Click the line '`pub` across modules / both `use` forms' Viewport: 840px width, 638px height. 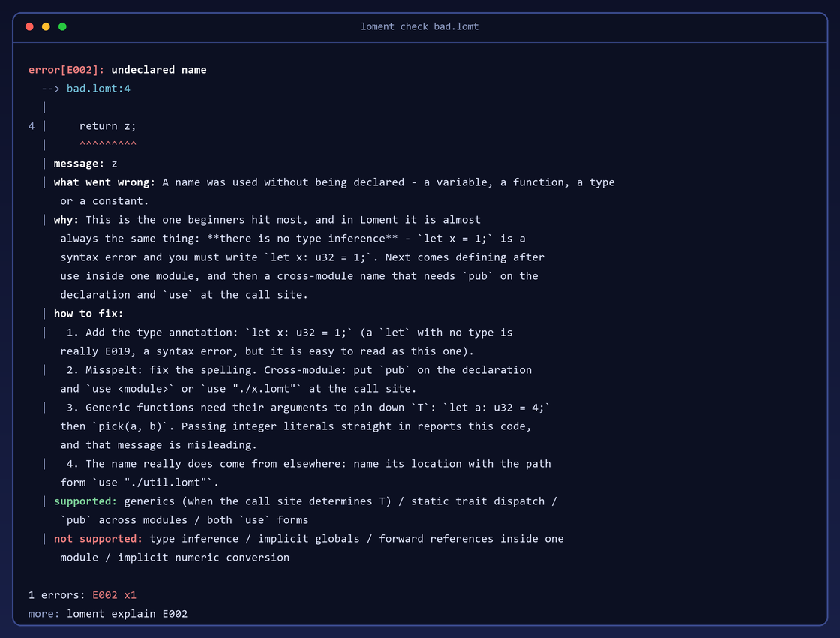(184, 520)
